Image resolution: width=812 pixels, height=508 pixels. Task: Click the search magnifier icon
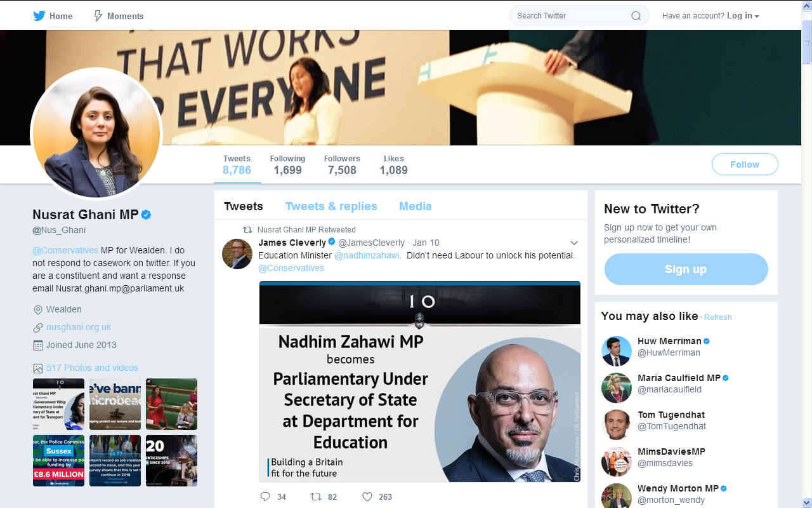636,16
